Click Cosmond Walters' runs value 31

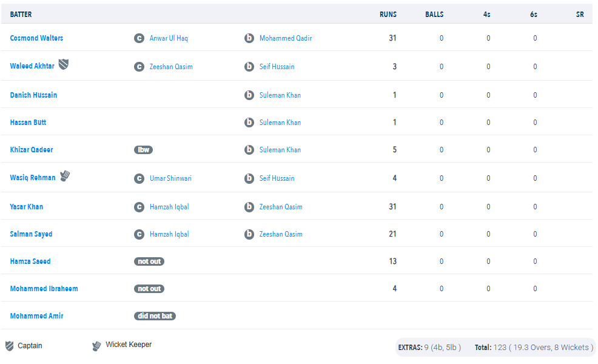(392, 38)
